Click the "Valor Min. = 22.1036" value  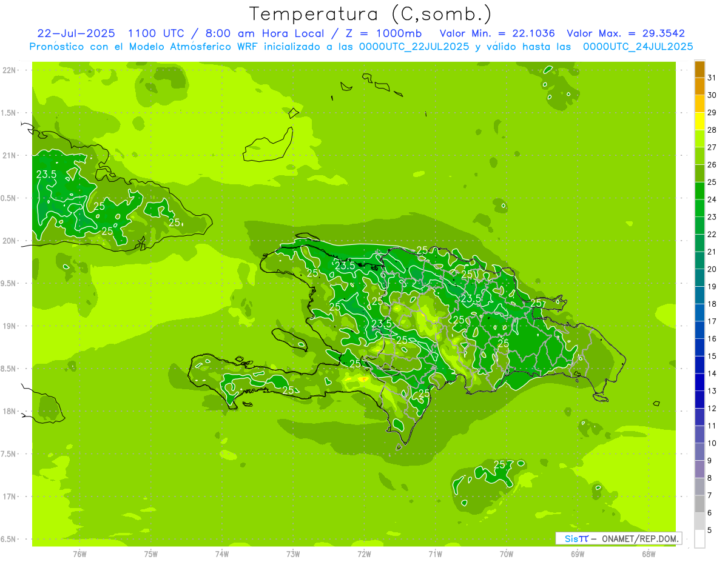click(497, 33)
